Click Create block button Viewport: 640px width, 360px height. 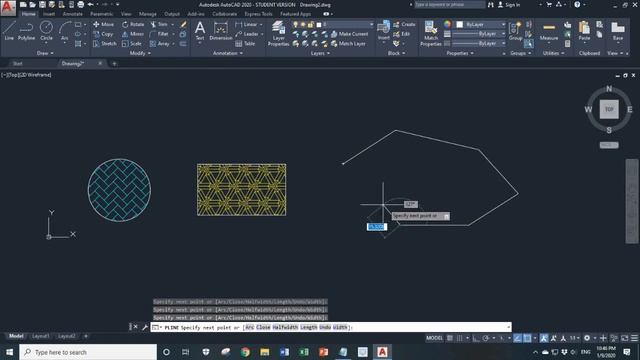pos(404,24)
